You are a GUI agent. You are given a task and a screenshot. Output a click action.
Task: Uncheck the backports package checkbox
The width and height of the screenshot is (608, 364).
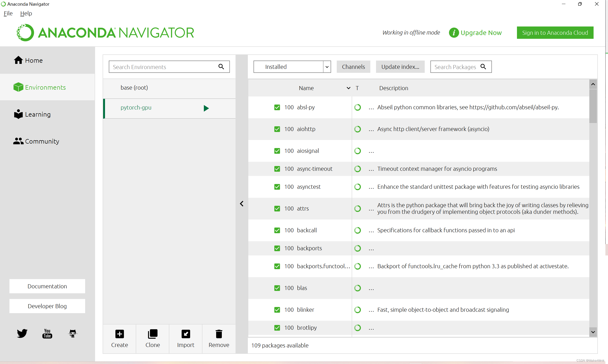click(277, 248)
